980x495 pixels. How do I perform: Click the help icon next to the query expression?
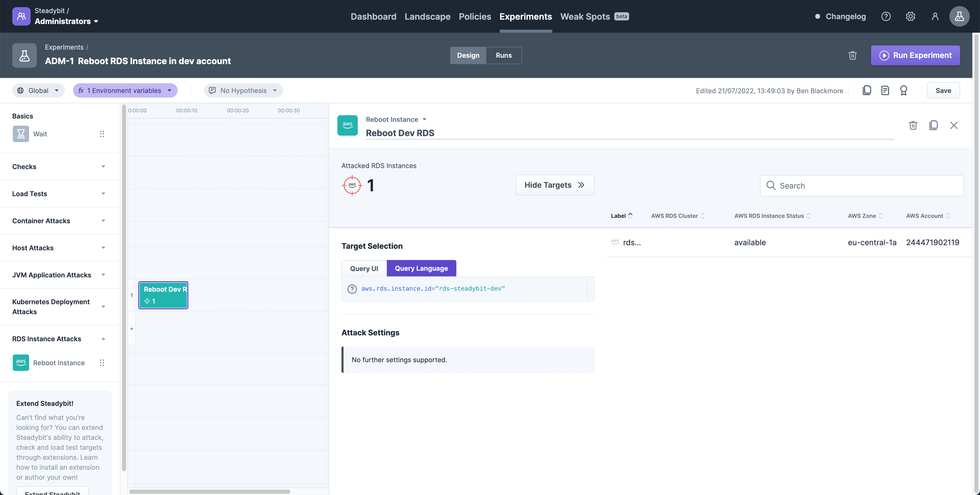pyautogui.click(x=352, y=289)
